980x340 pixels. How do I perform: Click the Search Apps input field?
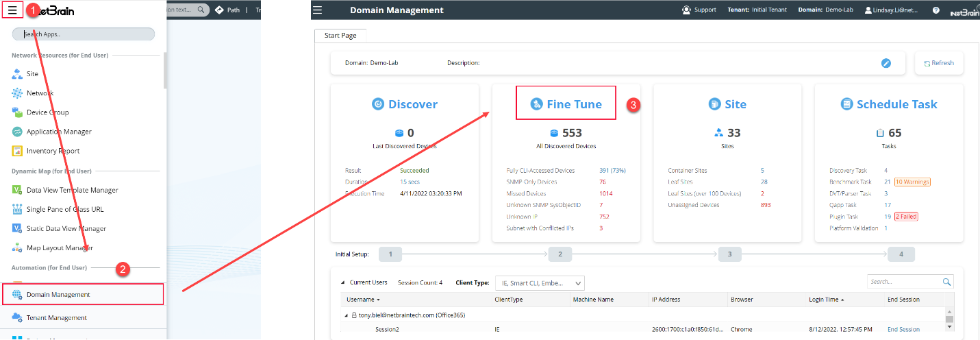[84, 34]
